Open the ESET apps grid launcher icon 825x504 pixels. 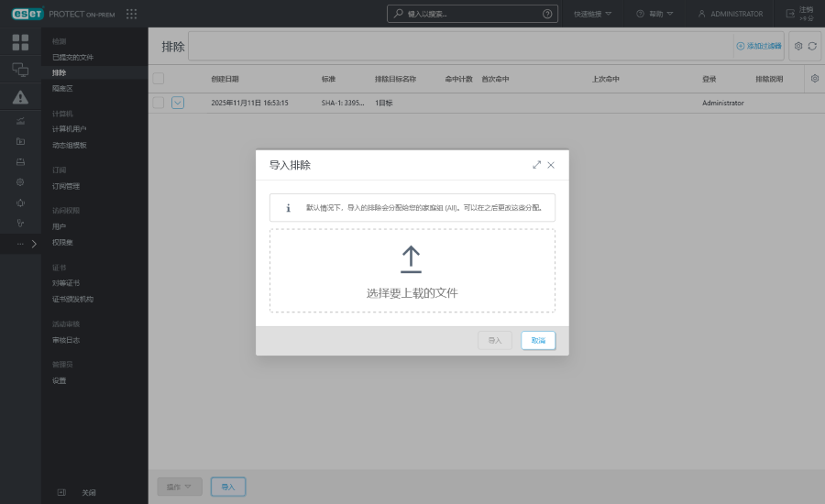coord(131,14)
